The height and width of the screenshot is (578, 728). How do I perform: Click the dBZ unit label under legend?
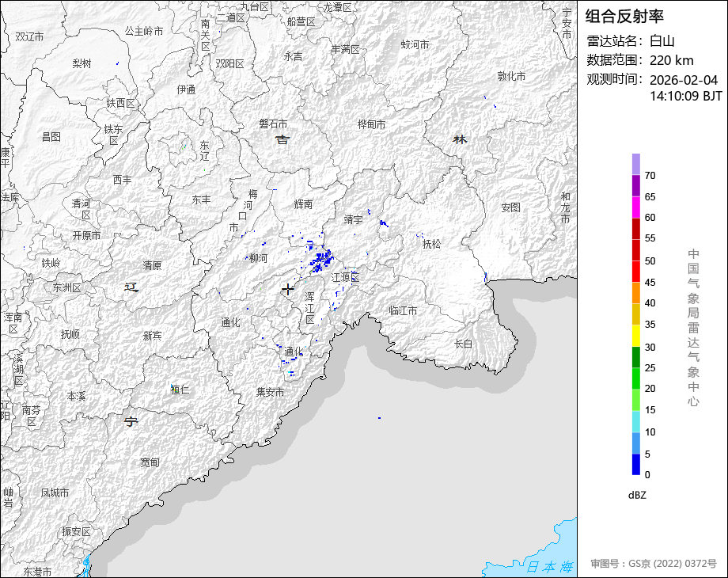pyautogui.click(x=638, y=495)
